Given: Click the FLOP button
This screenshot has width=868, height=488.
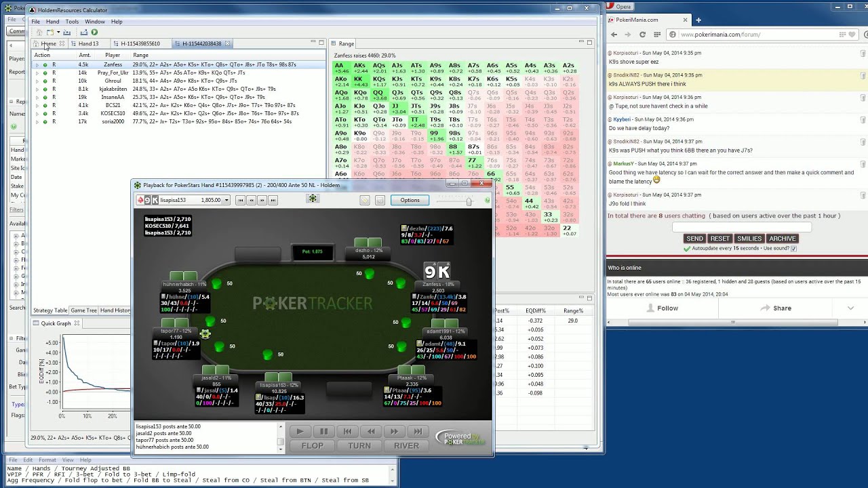Looking at the screenshot, I should coord(312,445).
